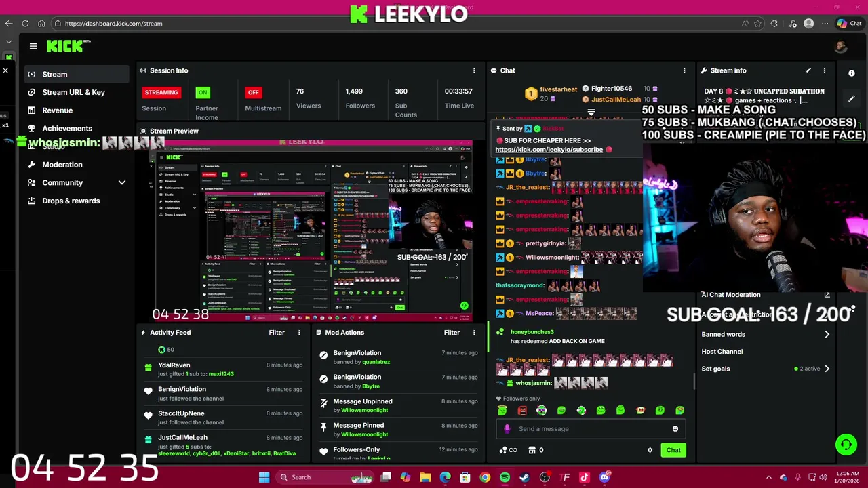Click the StaccItUpNene followed entry
Image resolution: width=868 pixels, height=488 pixels.
224,418
